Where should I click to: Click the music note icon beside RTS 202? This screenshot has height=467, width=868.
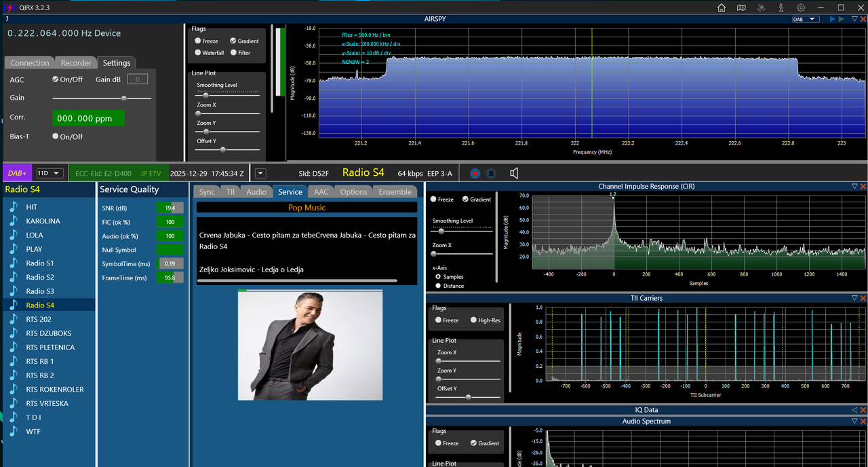tap(14, 319)
